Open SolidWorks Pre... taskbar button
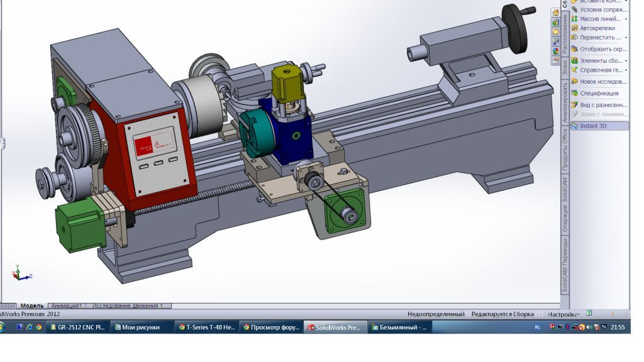This screenshot has height=362, width=644. click(x=335, y=327)
